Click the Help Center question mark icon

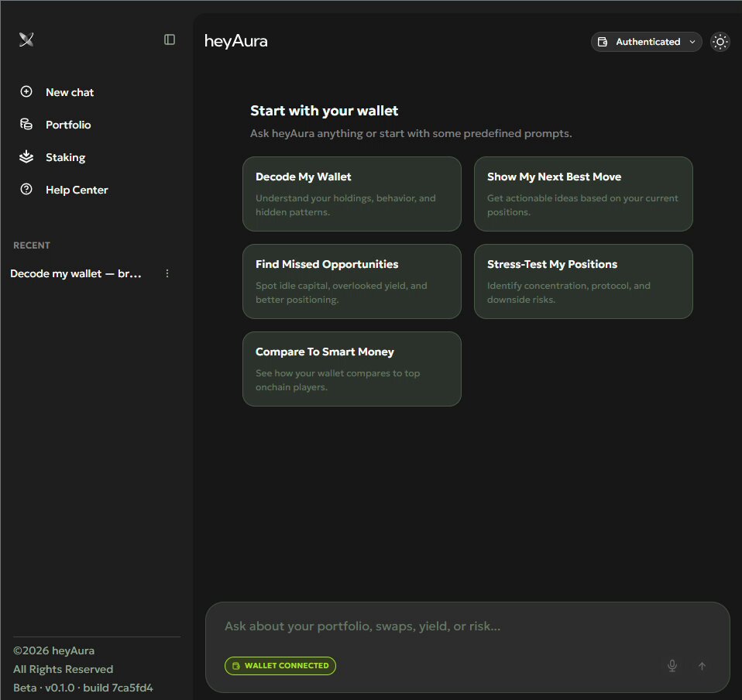point(26,190)
